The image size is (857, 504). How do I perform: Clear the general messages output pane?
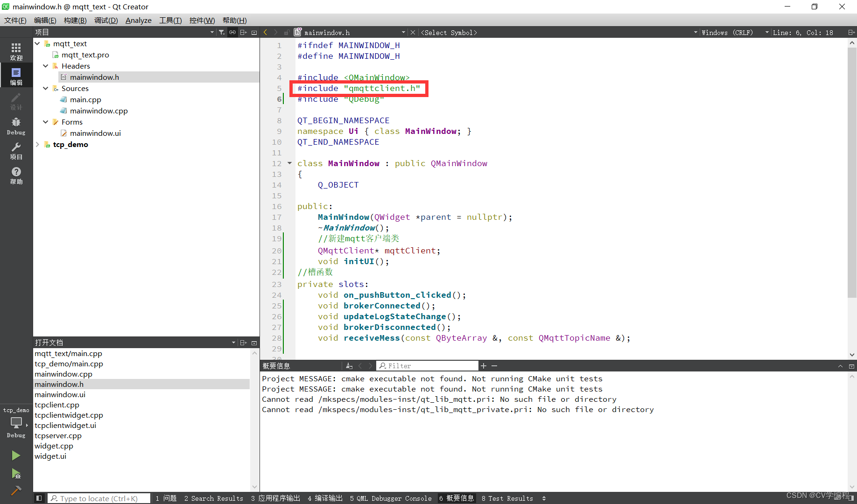[349, 366]
